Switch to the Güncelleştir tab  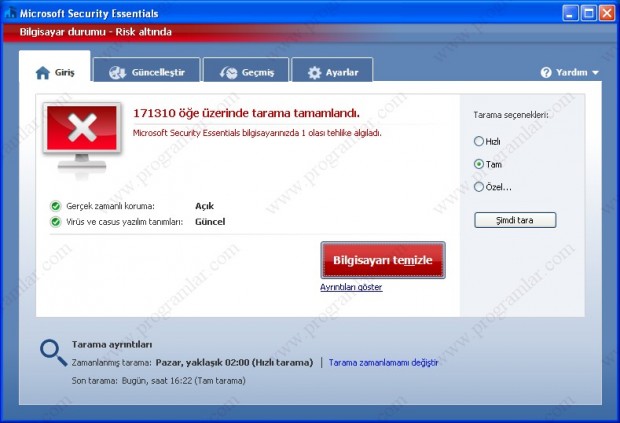(x=147, y=70)
